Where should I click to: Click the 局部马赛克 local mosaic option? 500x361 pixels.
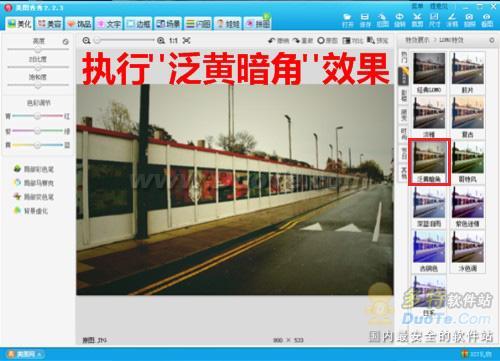coord(34,183)
